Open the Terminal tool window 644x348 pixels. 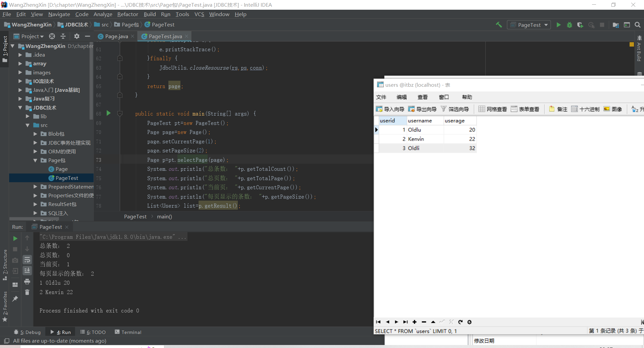coord(128,332)
